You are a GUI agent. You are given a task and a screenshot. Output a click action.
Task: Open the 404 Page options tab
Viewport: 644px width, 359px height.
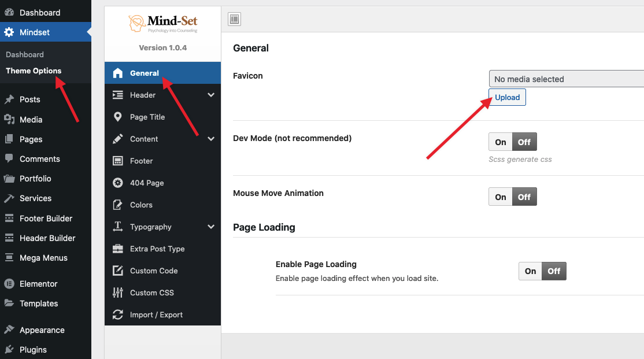click(x=162, y=182)
